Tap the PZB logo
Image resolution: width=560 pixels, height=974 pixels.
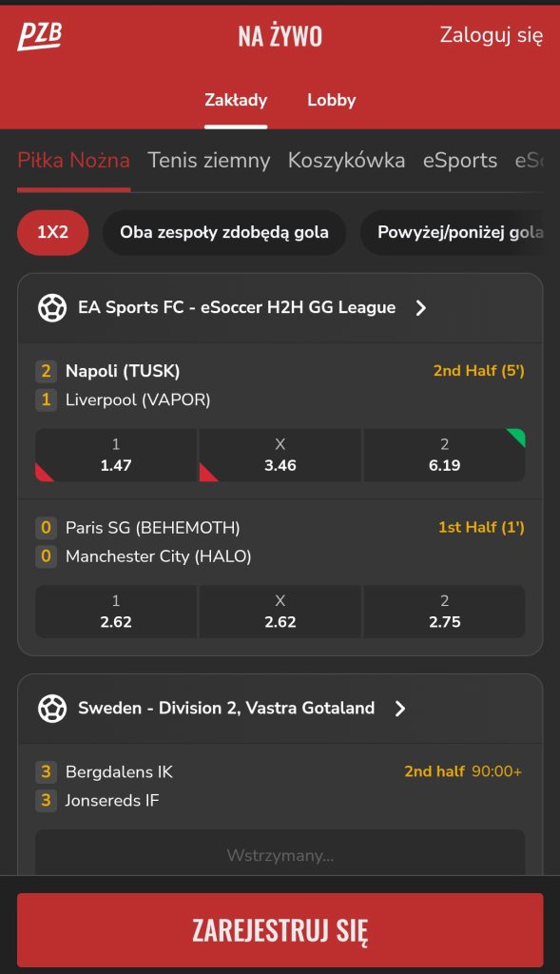click(x=40, y=36)
